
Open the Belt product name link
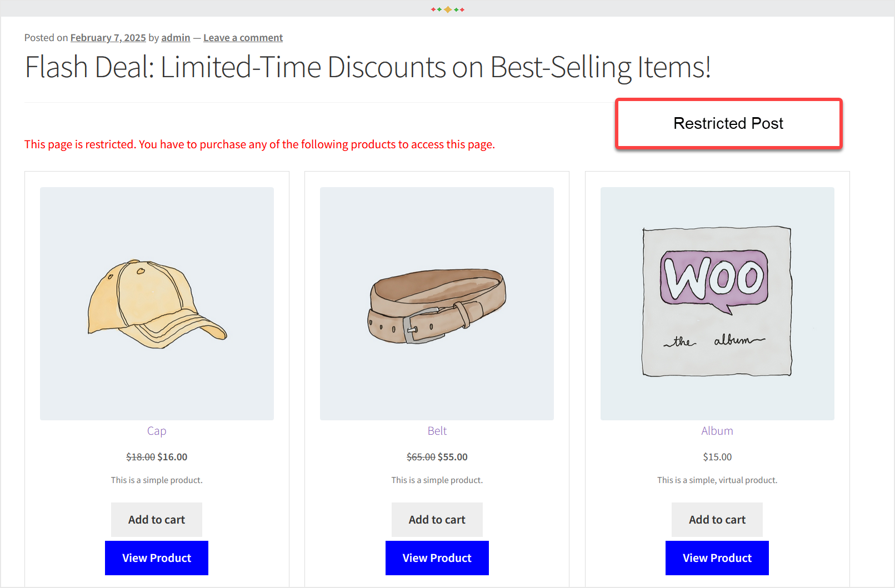(x=437, y=430)
